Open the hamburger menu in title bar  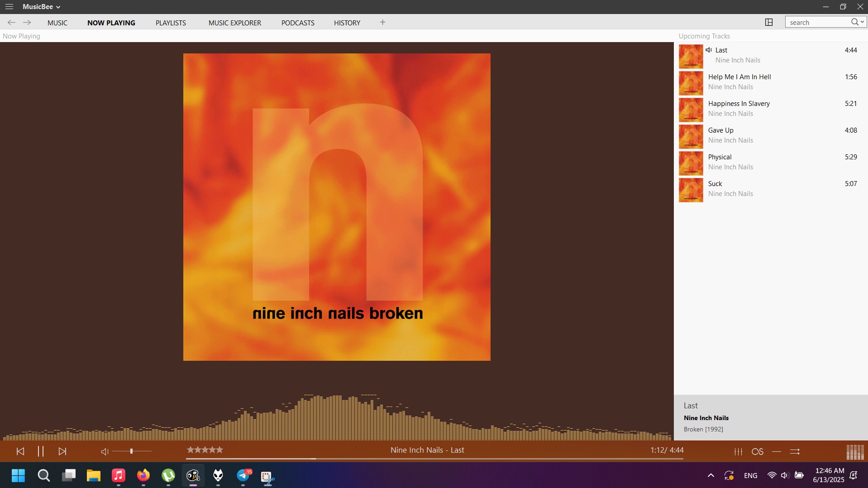(9, 7)
